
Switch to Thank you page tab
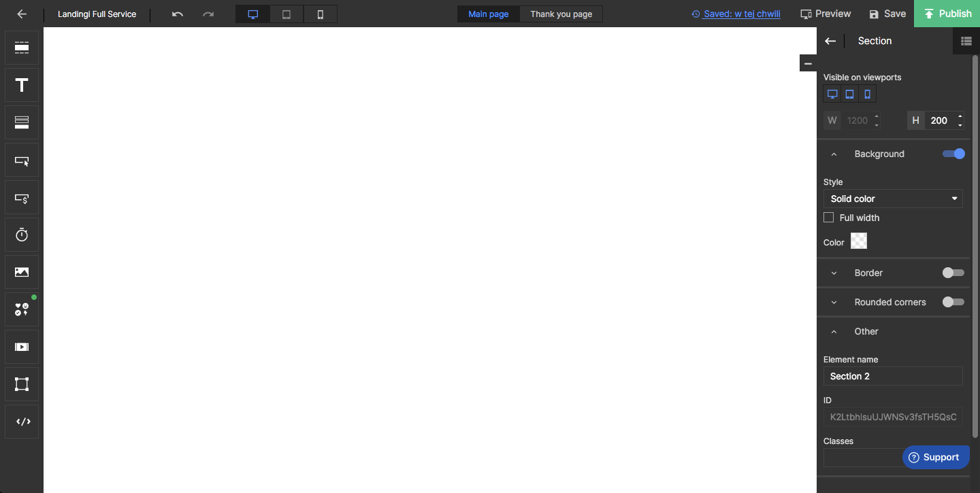pos(561,14)
